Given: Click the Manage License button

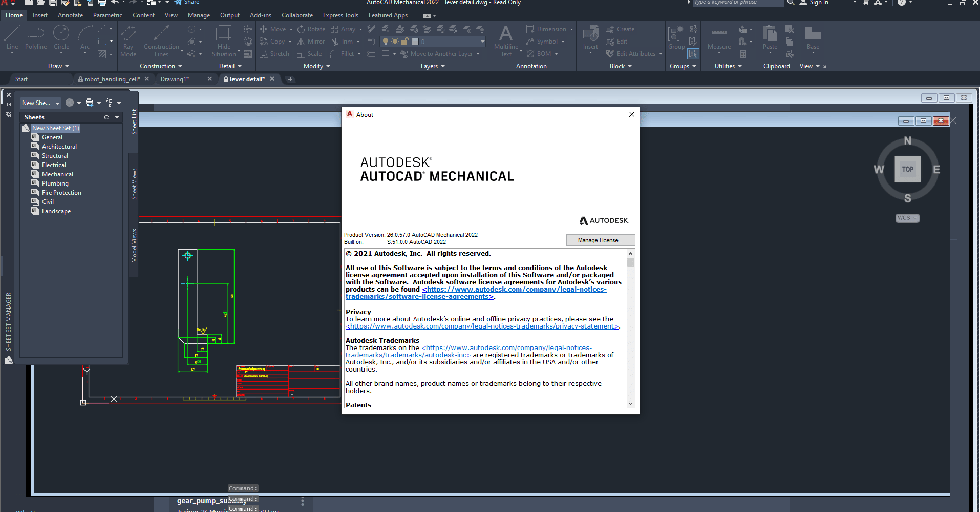Looking at the screenshot, I should [601, 240].
